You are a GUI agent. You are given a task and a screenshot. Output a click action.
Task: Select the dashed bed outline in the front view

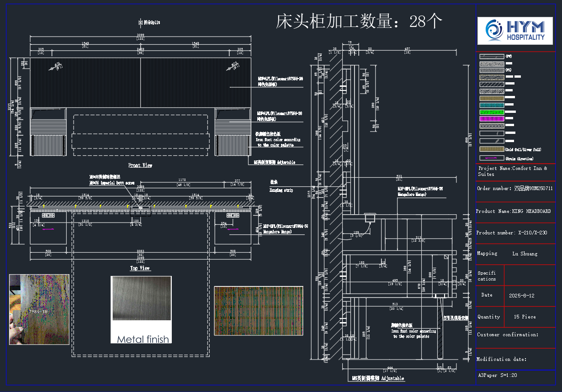(140, 135)
